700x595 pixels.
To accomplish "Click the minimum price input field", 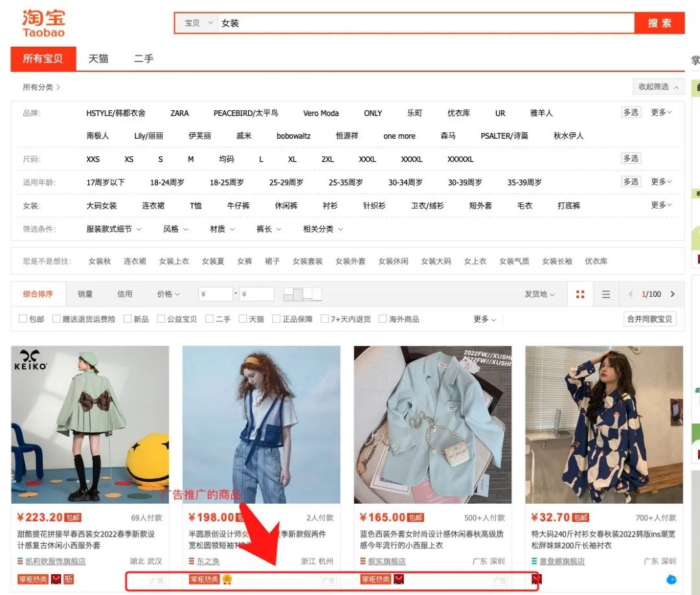I will [216, 294].
